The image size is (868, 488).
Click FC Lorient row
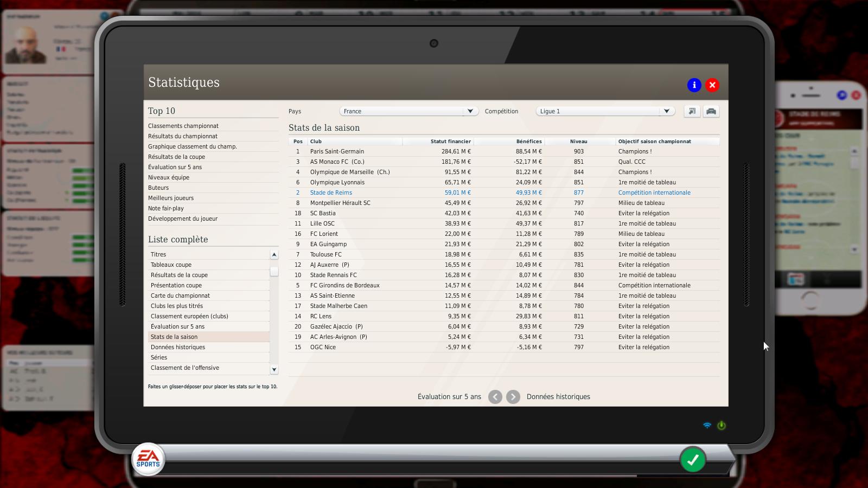pos(504,234)
